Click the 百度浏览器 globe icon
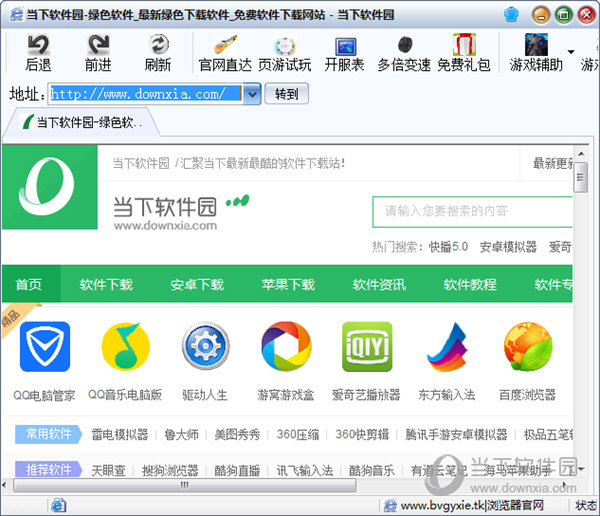Image resolution: width=600 pixels, height=516 pixels. click(x=528, y=346)
